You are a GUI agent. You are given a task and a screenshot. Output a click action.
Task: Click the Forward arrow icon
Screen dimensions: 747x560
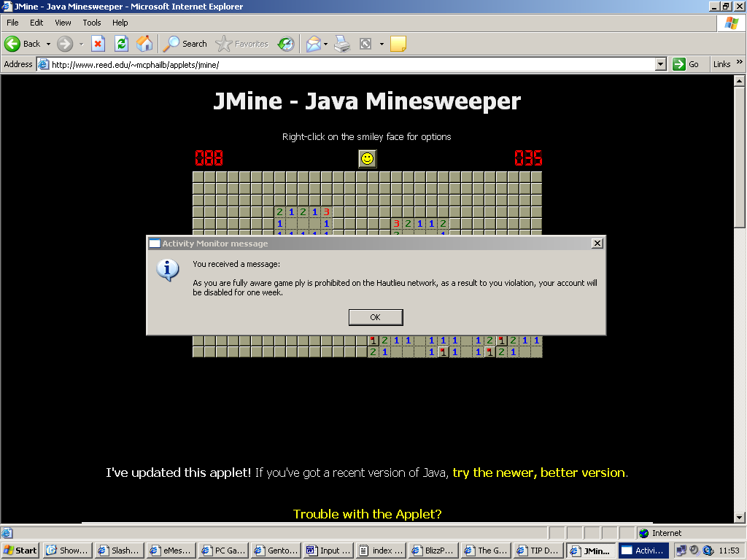tap(65, 44)
